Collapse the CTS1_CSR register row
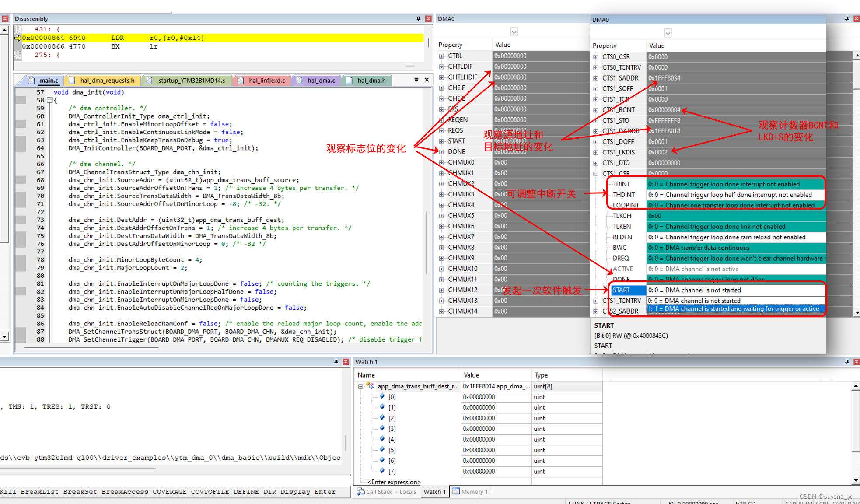The width and height of the screenshot is (860, 504). (596, 174)
